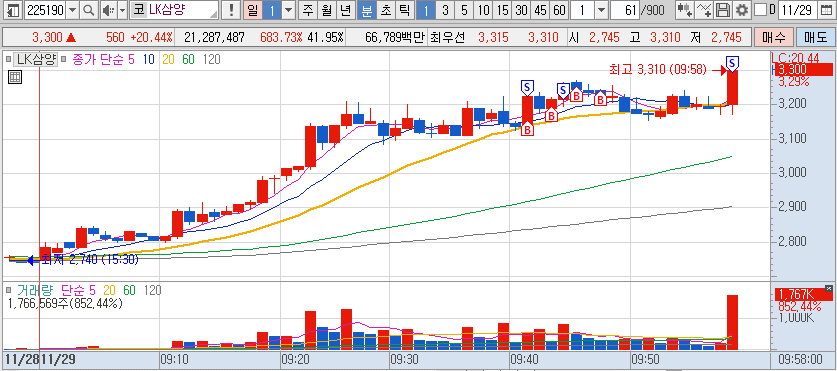Click the gray 120 moving average legend
The image size is (837, 371).
click(211, 60)
